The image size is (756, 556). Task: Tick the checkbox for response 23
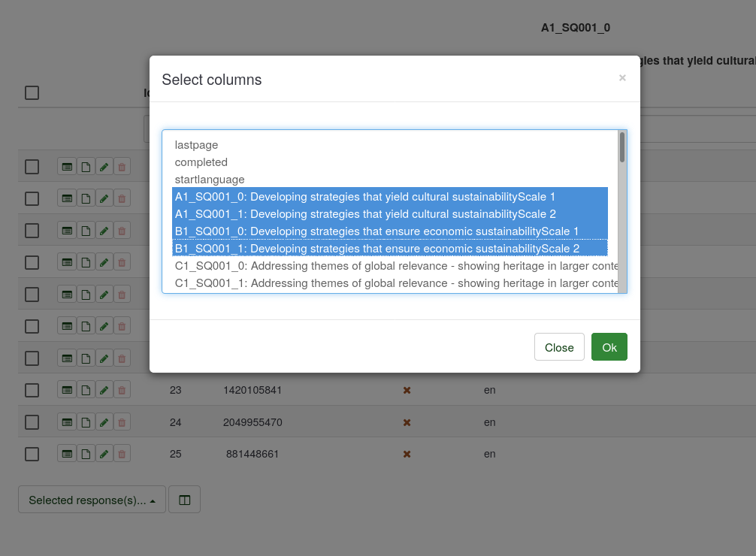pyautogui.click(x=32, y=391)
